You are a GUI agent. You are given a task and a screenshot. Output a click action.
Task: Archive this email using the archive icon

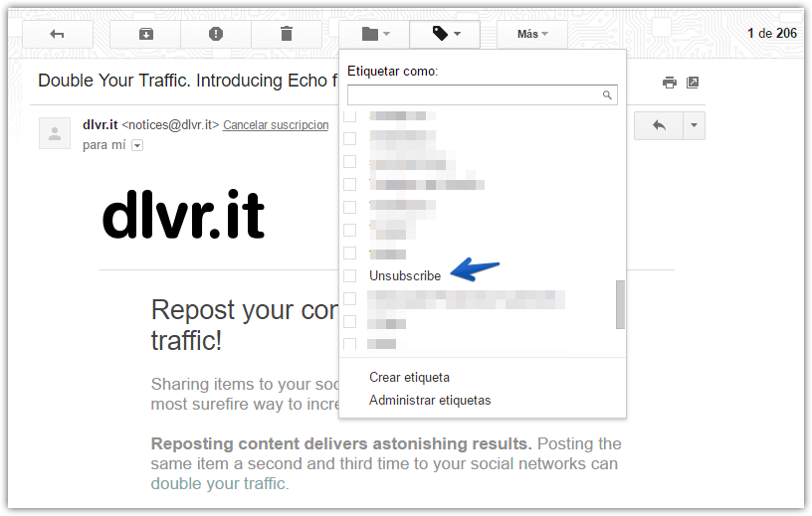pos(145,34)
